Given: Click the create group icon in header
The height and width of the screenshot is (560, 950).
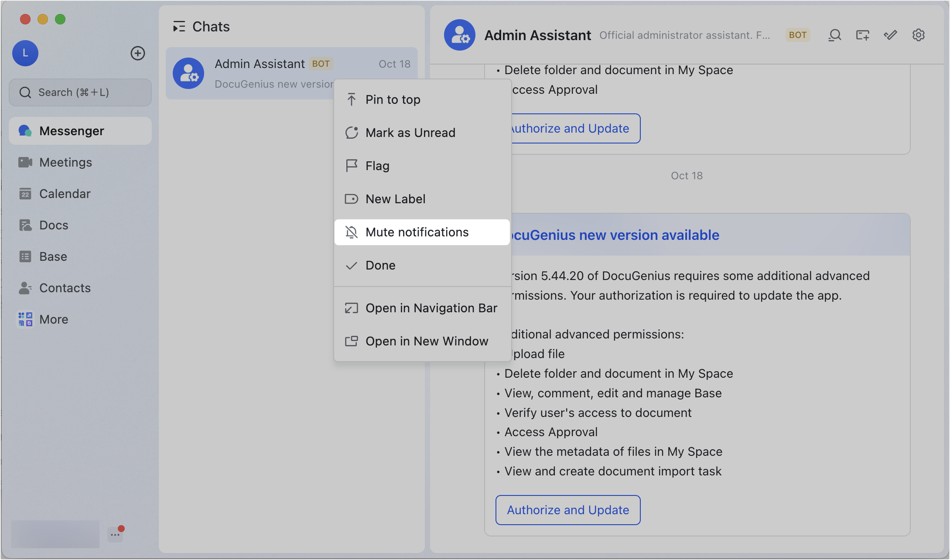Looking at the screenshot, I should (862, 35).
